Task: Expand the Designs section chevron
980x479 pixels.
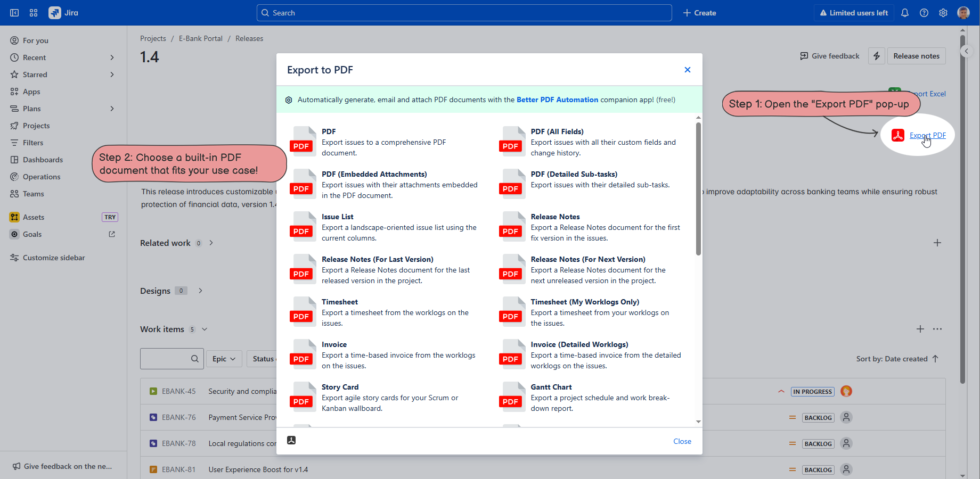Action: tap(200, 291)
